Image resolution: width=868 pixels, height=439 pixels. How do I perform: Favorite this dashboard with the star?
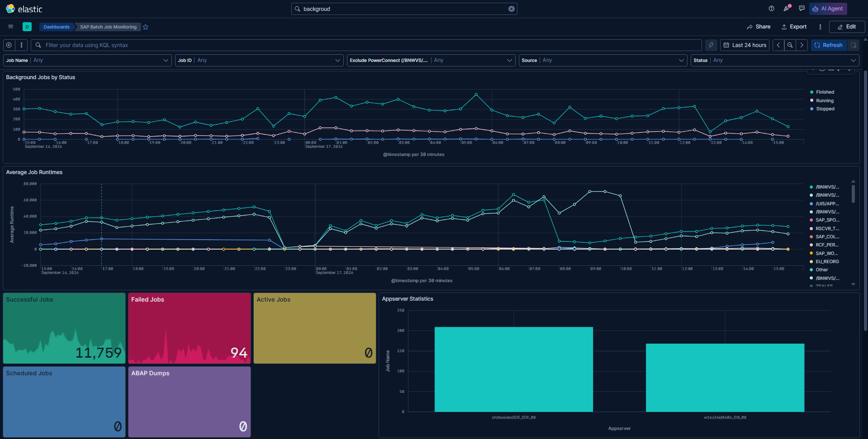pos(146,27)
